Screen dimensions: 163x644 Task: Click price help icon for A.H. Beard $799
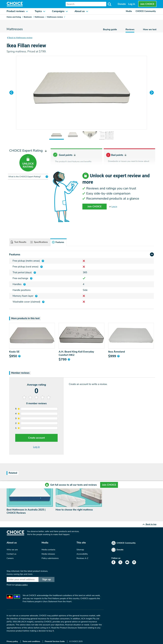[x=69, y=359]
